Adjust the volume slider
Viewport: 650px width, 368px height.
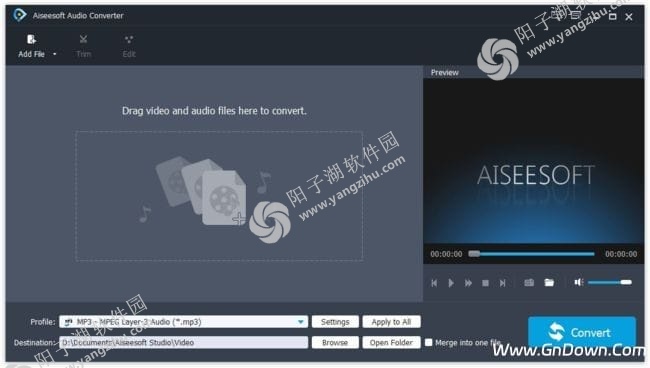click(x=610, y=283)
